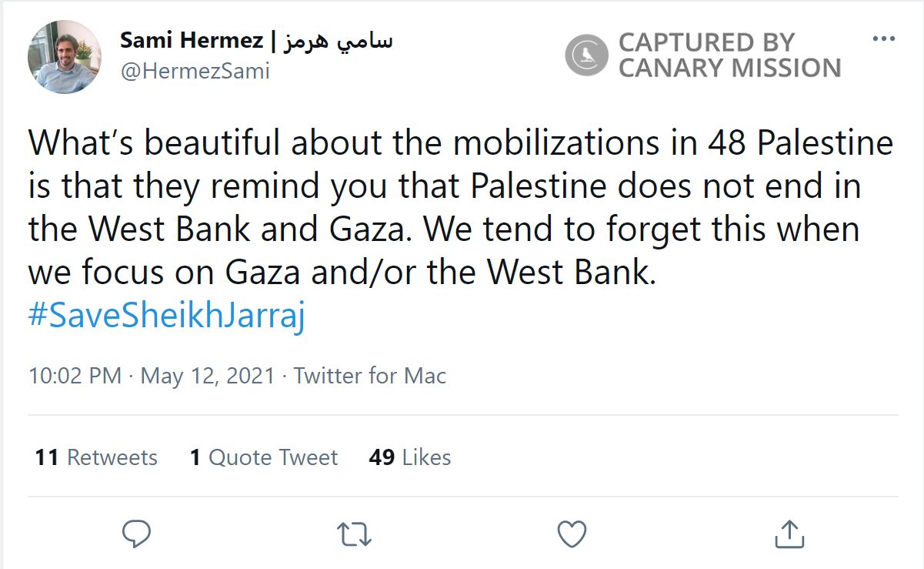Screen dimensions: 924x569
Task: Like the tweet with the heart icon
Action: pos(572,534)
